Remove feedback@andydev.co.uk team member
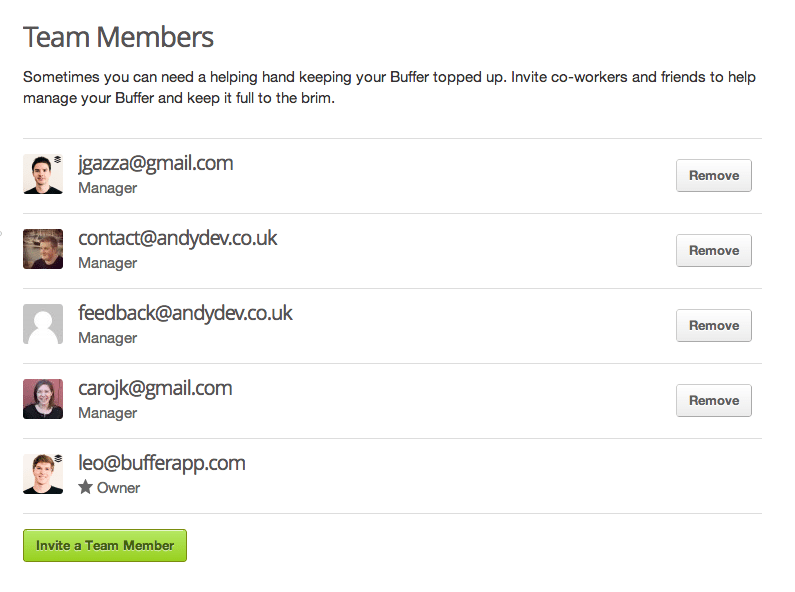The width and height of the screenshot is (795, 592). 713,325
